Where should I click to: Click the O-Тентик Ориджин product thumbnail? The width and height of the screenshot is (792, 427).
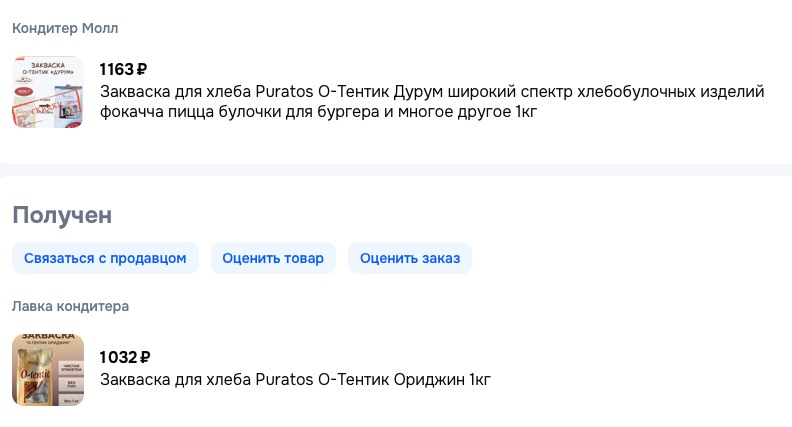coord(48,370)
